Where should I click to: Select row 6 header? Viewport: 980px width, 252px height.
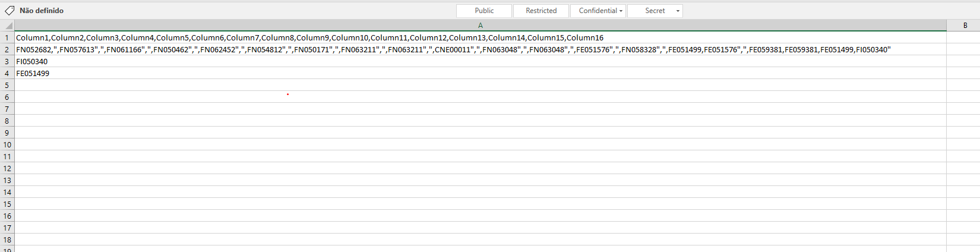coord(7,97)
